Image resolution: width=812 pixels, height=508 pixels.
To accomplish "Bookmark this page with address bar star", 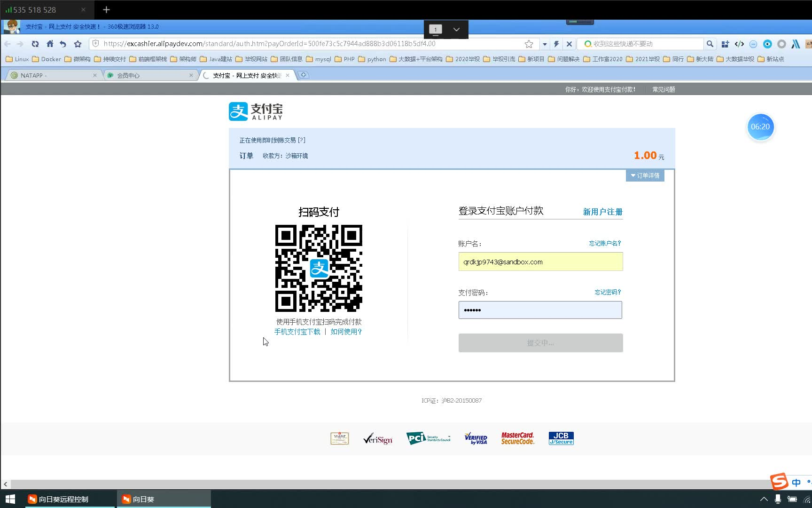I will 529,44.
